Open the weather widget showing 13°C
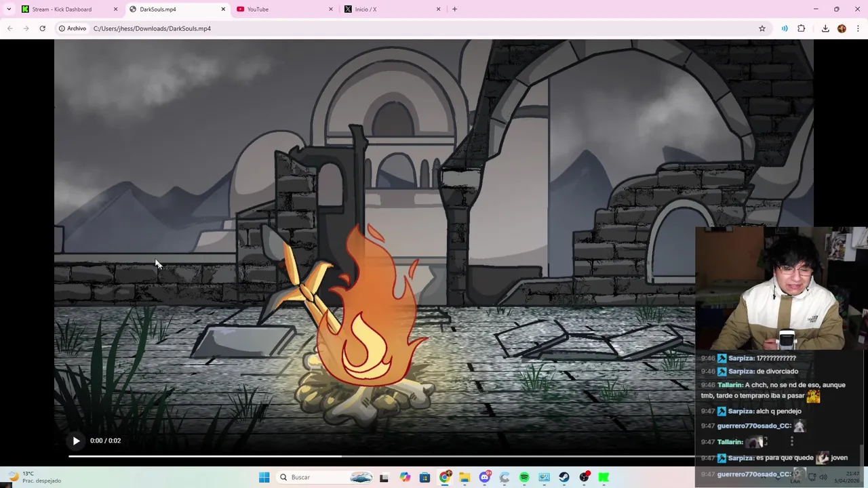868x488 pixels. pyautogui.click(x=34, y=477)
